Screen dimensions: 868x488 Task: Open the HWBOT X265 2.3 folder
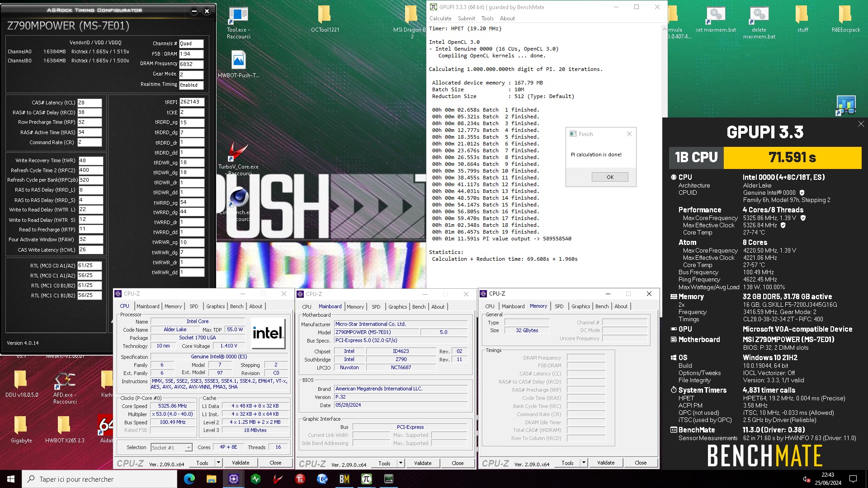tap(65, 430)
